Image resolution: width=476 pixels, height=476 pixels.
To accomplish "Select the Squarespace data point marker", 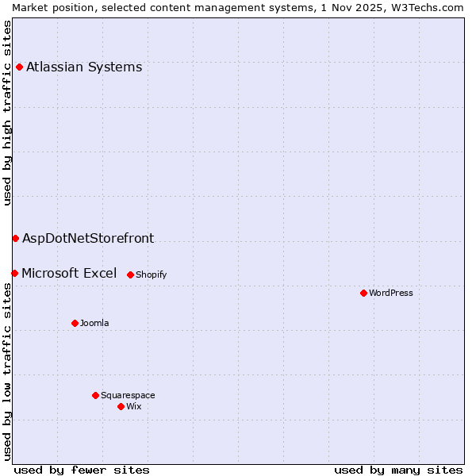I will (95, 395).
